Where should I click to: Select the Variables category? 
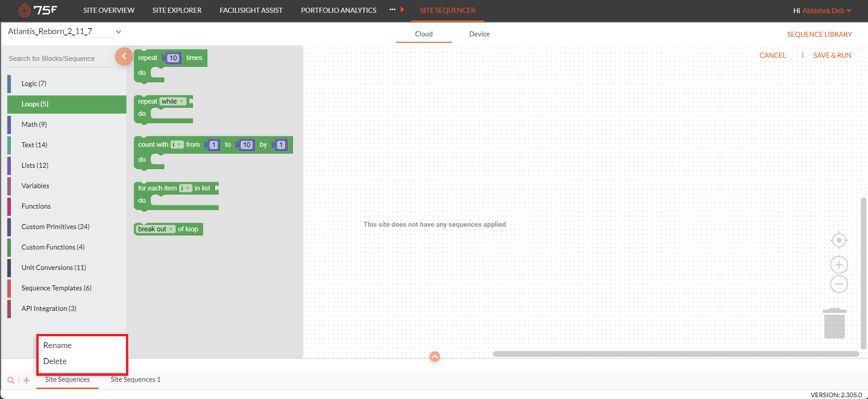pos(67,186)
